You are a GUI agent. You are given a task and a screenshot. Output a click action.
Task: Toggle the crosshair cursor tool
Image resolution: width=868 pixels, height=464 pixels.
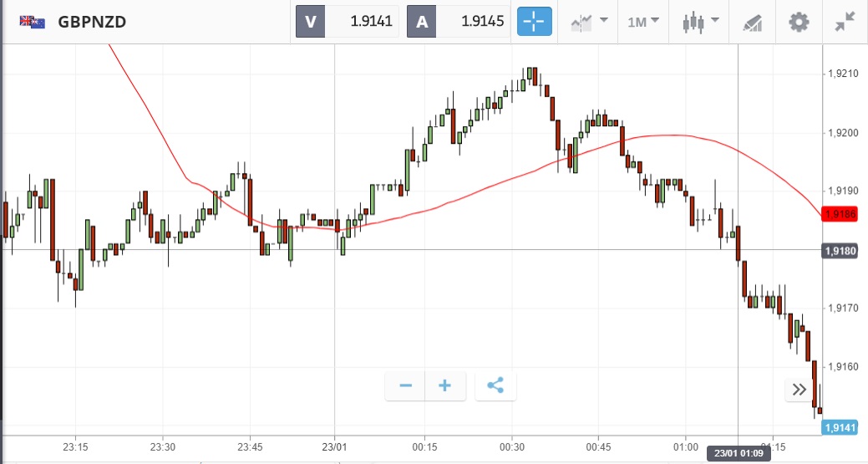[x=535, y=22]
